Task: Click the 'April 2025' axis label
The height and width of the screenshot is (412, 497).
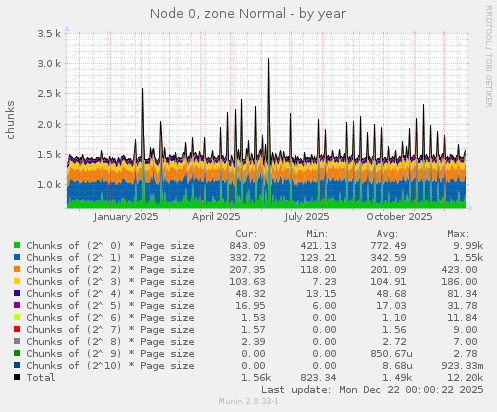Action: pyautogui.click(x=216, y=217)
